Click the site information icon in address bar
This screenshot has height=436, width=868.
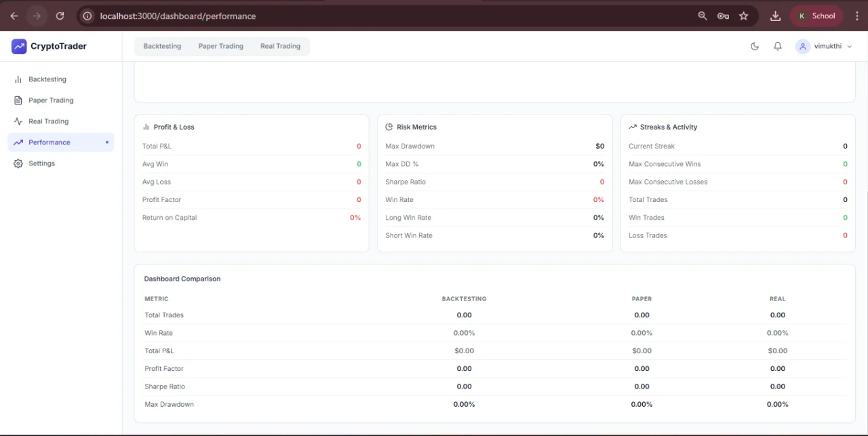point(87,16)
